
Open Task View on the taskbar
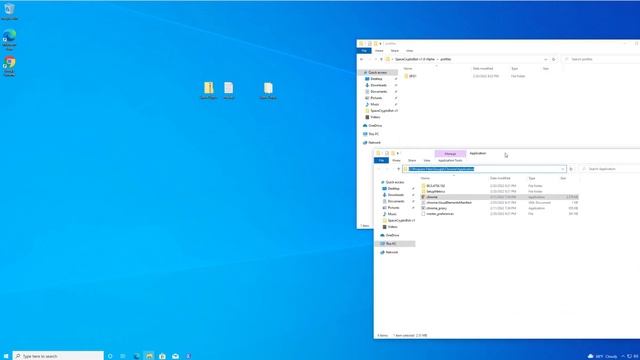123,356
